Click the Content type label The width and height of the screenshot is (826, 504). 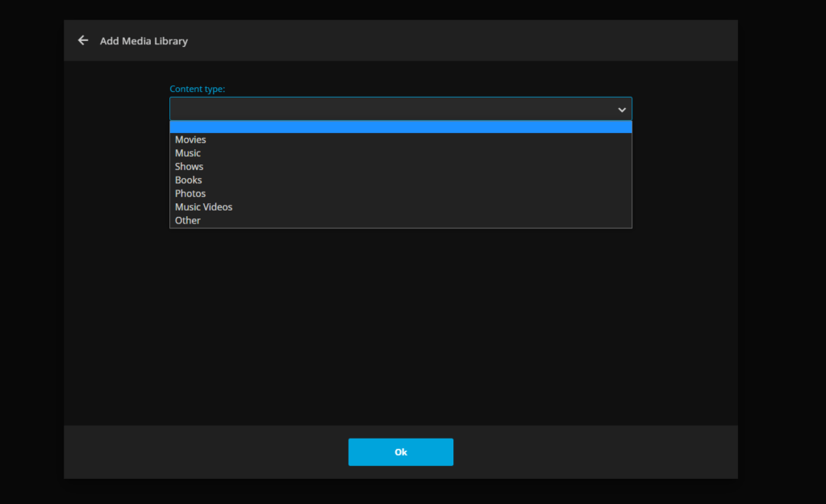point(197,89)
